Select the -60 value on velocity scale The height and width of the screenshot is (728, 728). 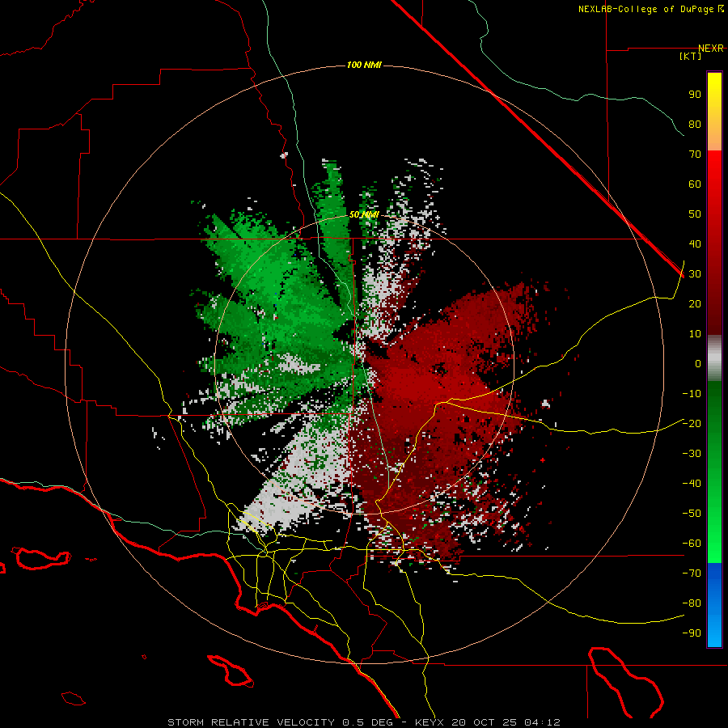point(692,544)
